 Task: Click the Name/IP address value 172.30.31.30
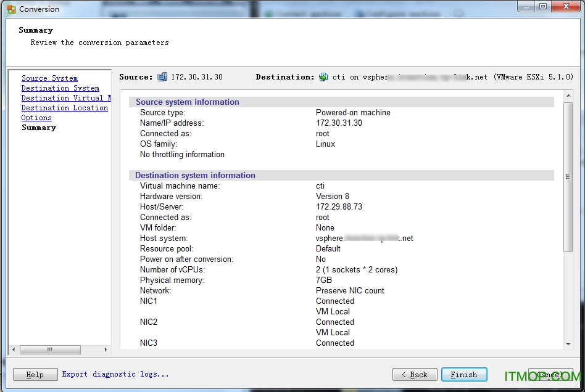(339, 123)
